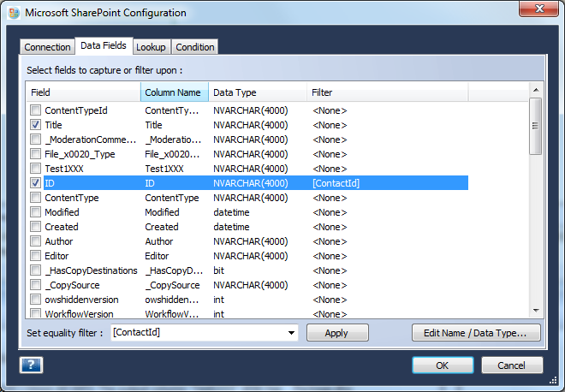Click the vertical scrollbar thumb
This screenshot has width=565, height=392.
coord(535,126)
